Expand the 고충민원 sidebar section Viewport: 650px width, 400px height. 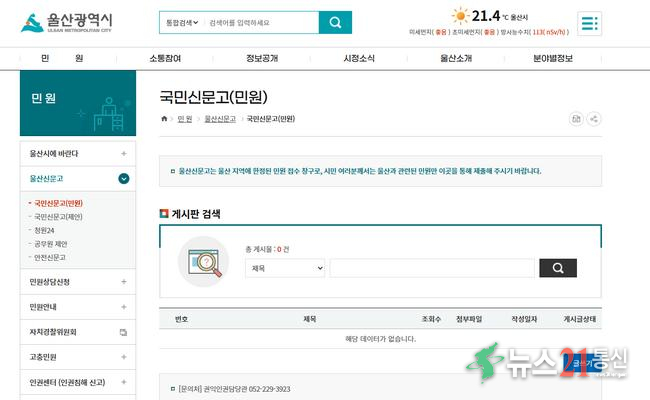point(123,356)
